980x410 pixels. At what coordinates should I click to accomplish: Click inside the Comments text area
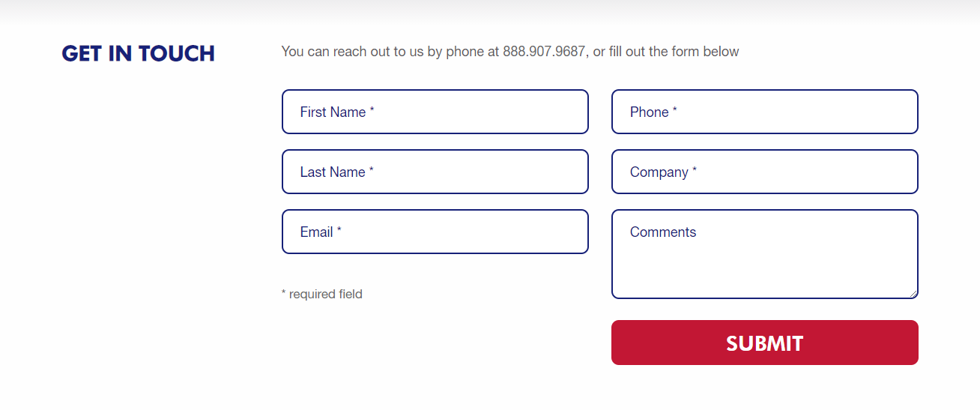pyautogui.click(x=764, y=259)
